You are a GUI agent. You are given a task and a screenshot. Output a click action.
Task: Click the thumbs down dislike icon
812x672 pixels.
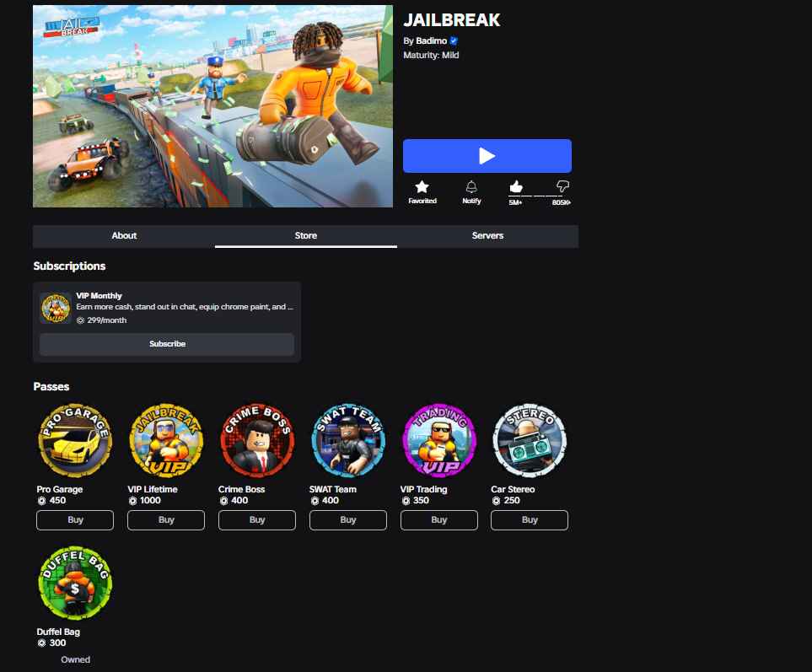point(562,185)
